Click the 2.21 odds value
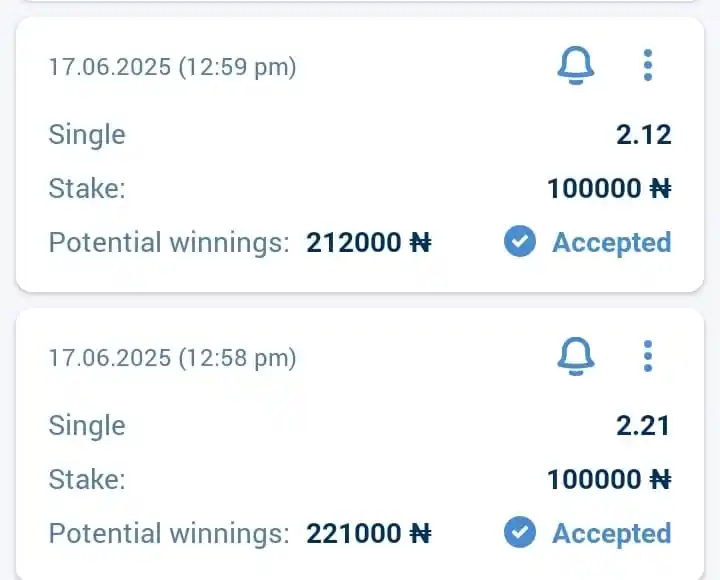720x580 pixels. (643, 426)
